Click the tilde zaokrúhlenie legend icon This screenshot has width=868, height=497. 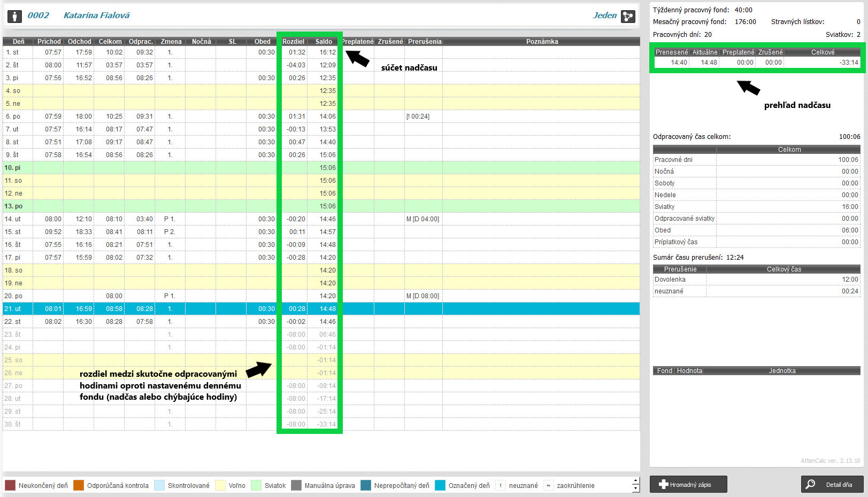pyautogui.click(x=548, y=485)
